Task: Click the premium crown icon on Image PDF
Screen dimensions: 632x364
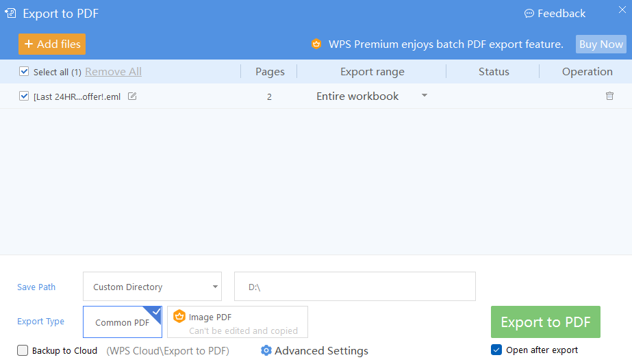Action: 179,317
